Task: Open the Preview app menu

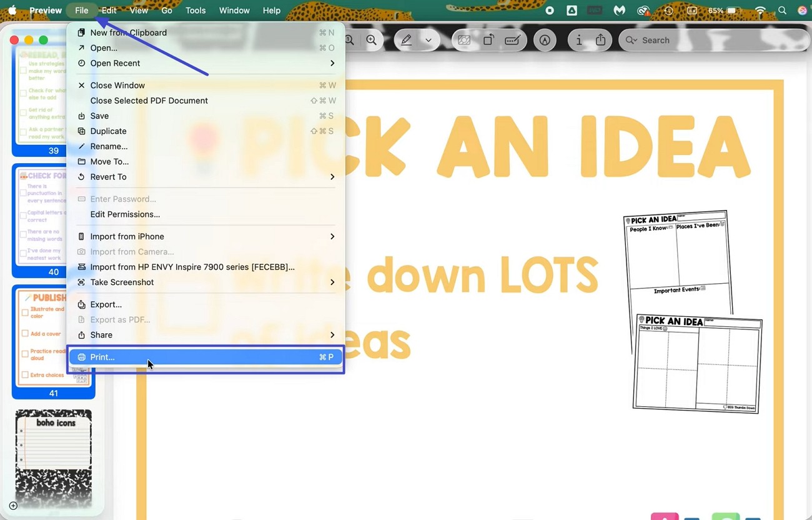Action: click(46, 10)
